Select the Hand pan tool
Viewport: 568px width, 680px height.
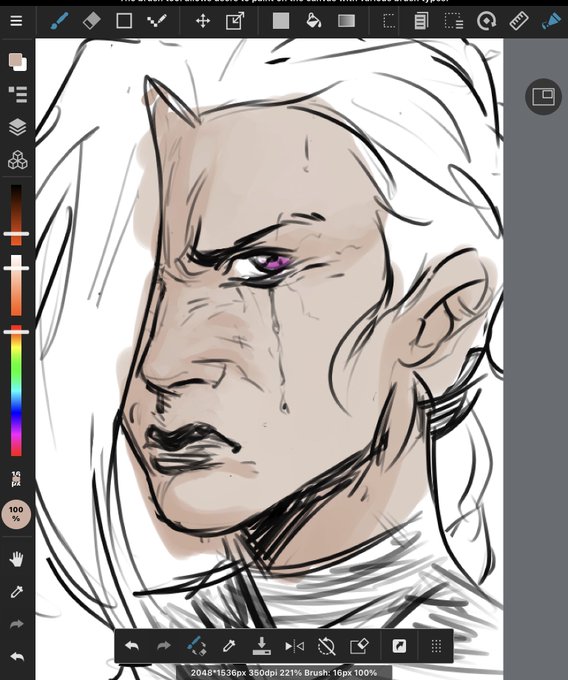click(x=16, y=559)
